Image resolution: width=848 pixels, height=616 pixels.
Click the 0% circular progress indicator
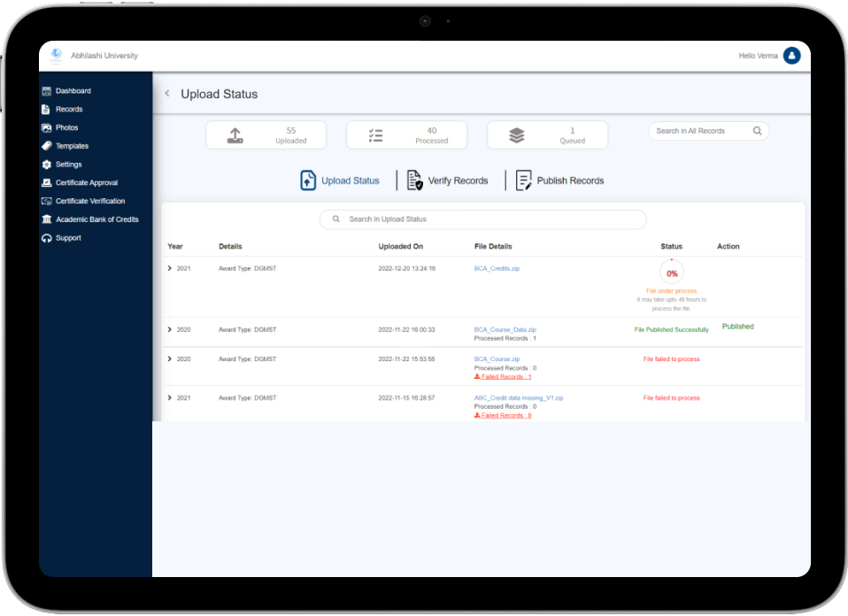point(672,273)
